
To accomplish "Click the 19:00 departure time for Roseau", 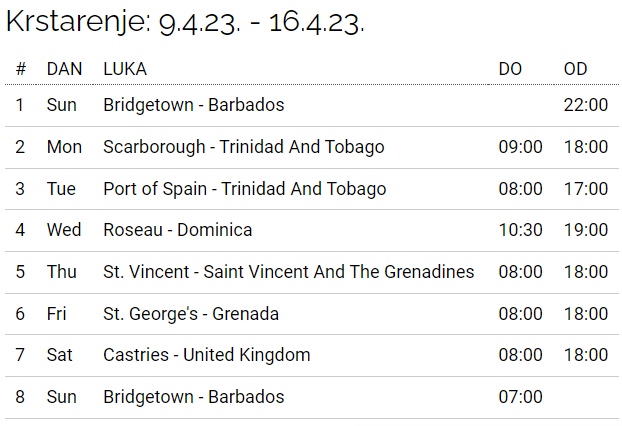I will coord(585,230).
